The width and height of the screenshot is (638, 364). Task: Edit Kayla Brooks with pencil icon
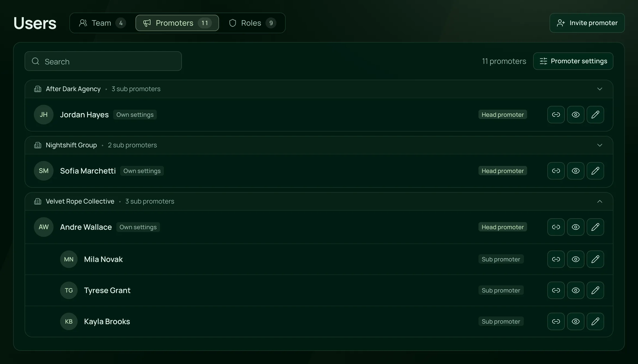point(595,321)
